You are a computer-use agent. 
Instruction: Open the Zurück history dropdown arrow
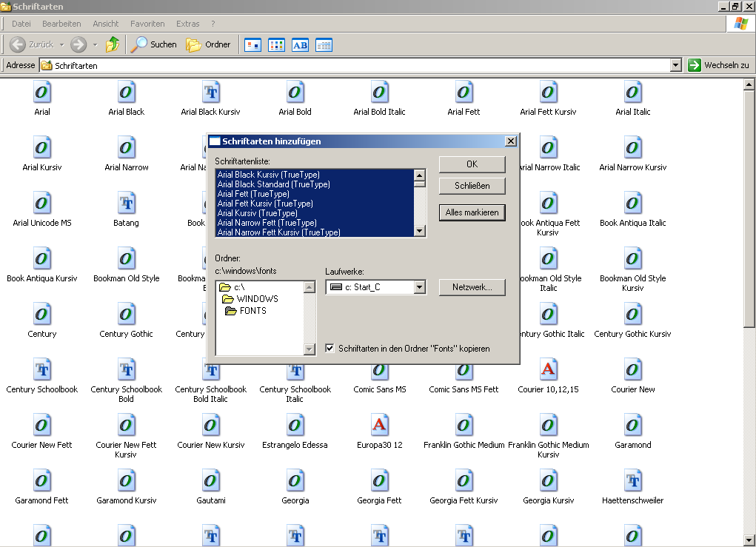click(x=61, y=45)
